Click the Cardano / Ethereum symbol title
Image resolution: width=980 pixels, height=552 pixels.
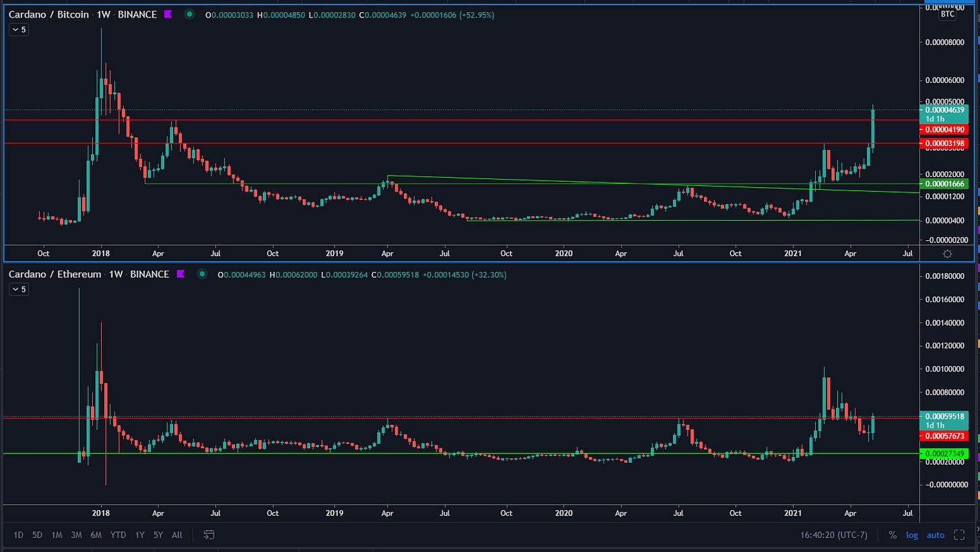[x=55, y=274]
